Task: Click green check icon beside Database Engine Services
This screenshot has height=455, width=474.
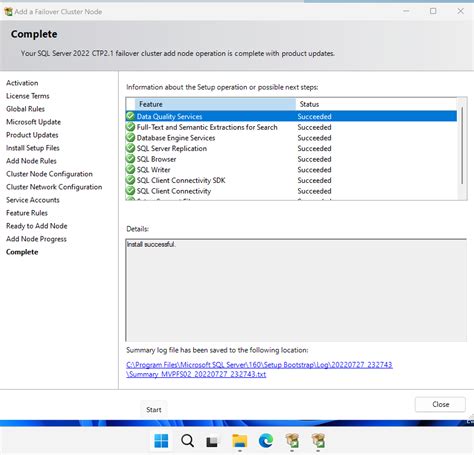Action: [130, 137]
